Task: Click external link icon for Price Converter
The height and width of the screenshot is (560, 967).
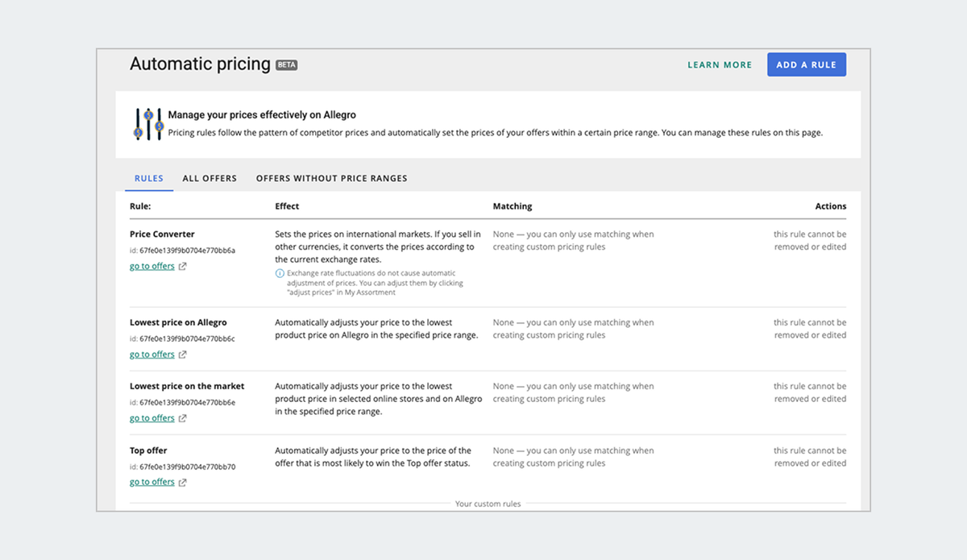Action: click(183, 267)
